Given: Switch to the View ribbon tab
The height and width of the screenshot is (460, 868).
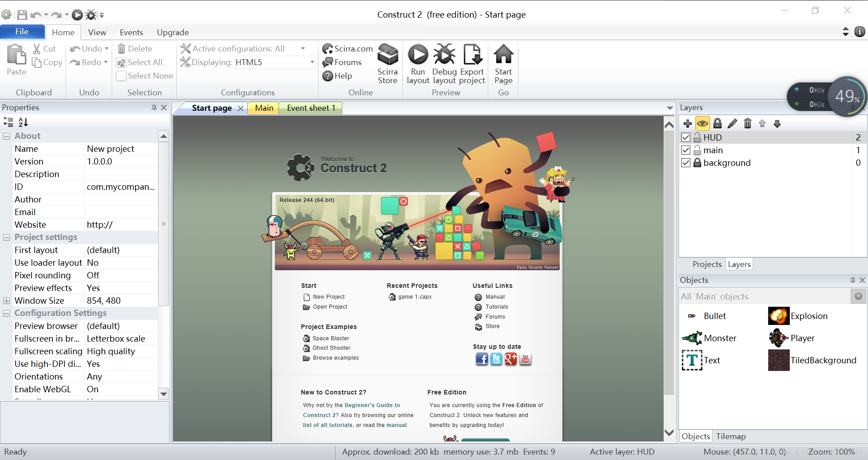Looking at the screenshot, I should point(97,32).
